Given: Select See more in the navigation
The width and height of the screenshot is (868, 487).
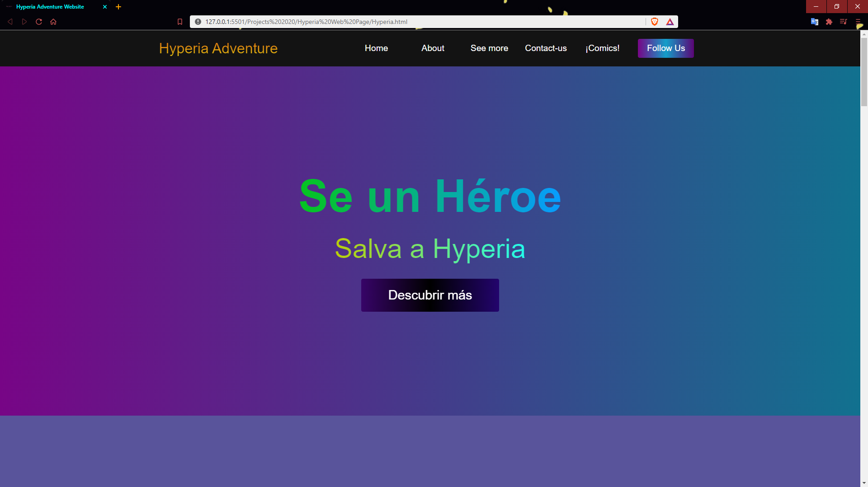Looking at the screenshot, I should [489, 48].
